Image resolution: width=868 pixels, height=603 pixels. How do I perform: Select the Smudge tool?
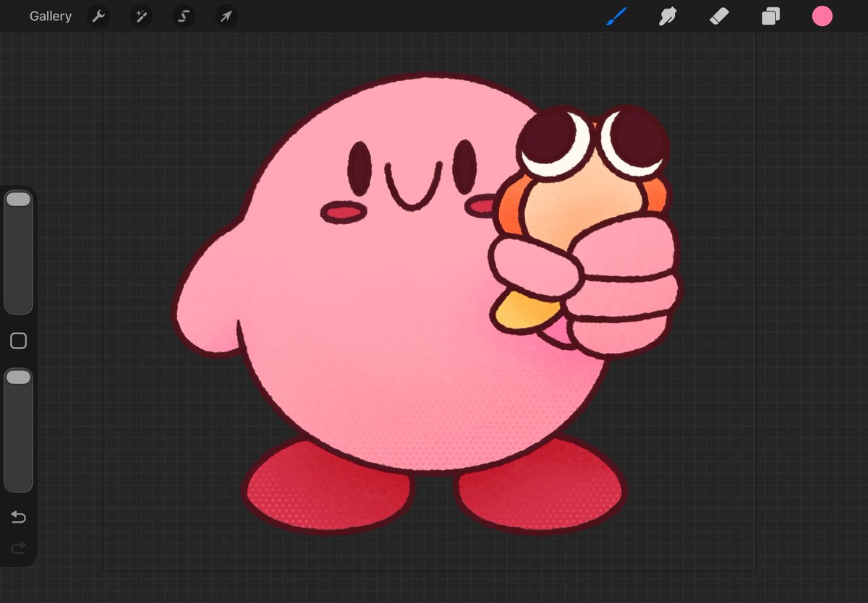[668, 16]
